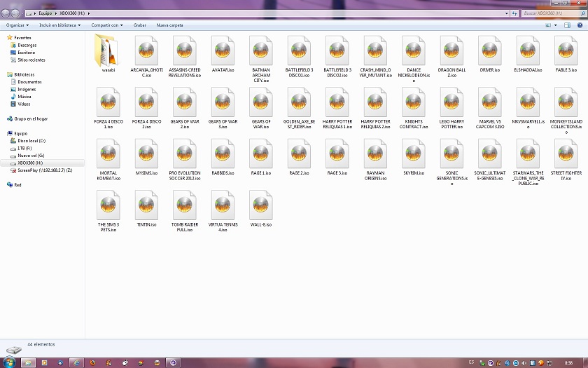Select CRASH_MIND_OVER_MUTANT.iso file
The image size is (588, 368).
click(375, 56)
